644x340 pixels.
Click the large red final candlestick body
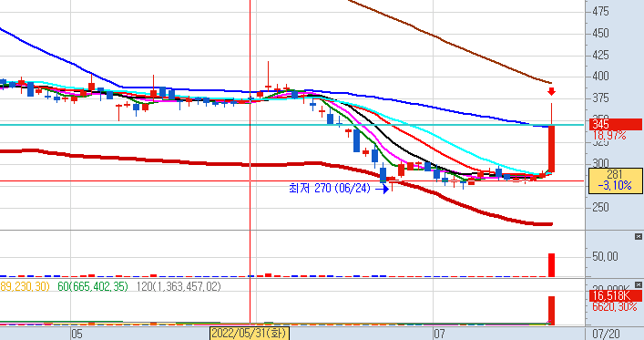tap(552, 149)
